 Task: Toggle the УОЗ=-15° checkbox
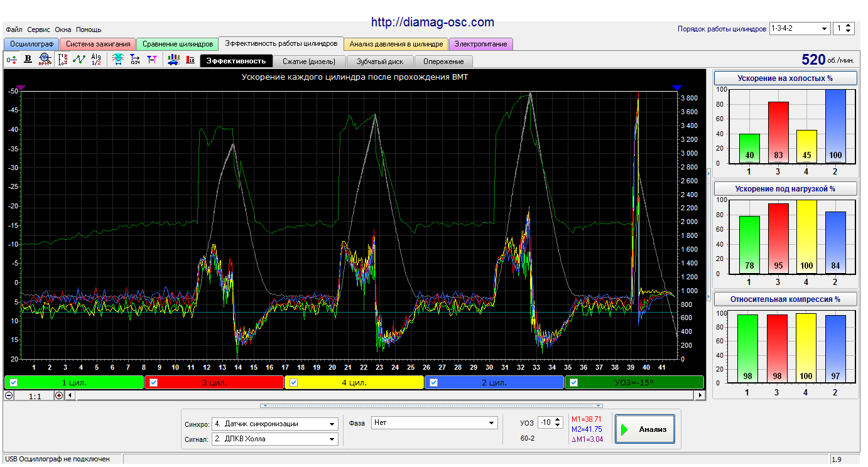574,382
